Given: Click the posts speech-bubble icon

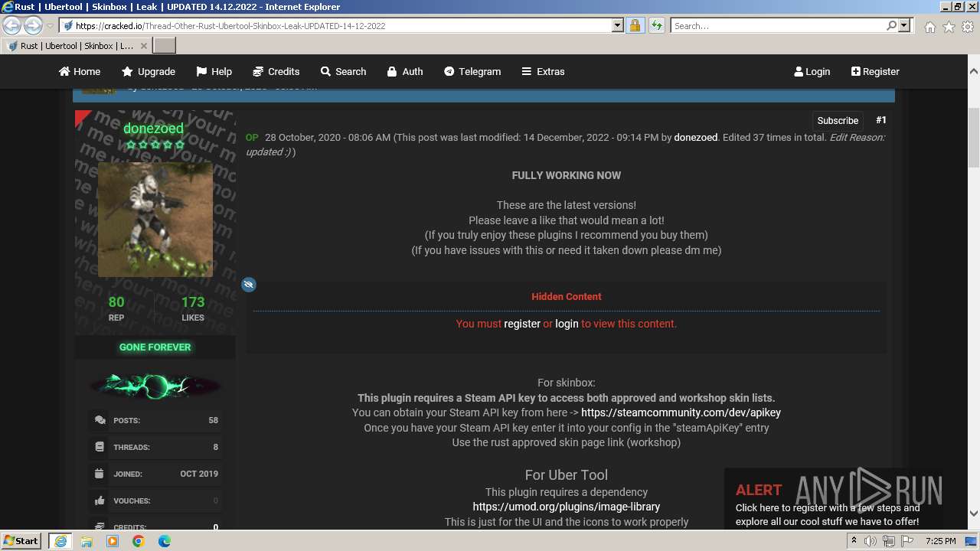Looking at the screenshot, I should 100,420.
